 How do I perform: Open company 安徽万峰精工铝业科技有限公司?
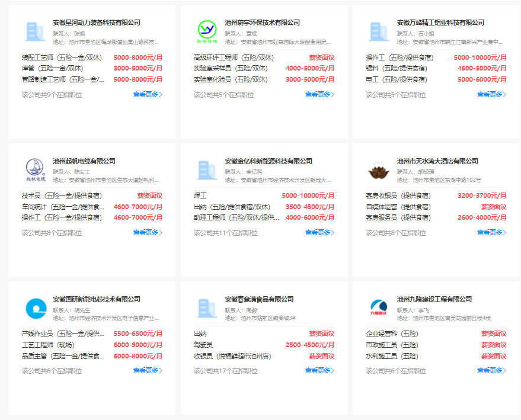pos(440,23)
